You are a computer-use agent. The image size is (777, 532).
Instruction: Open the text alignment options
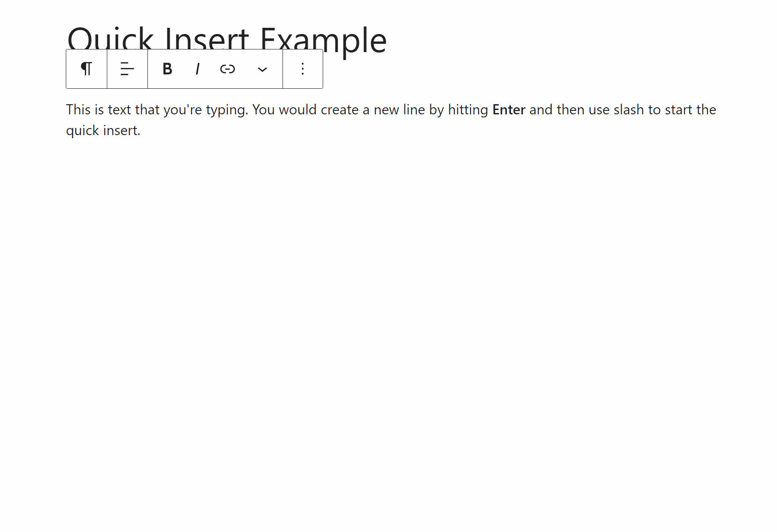(127, 69)
